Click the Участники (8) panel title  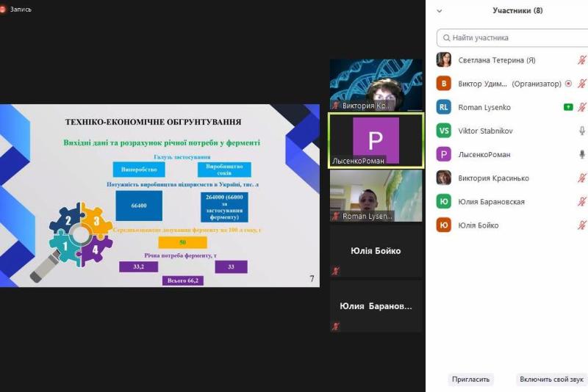[x=517, y=10]
